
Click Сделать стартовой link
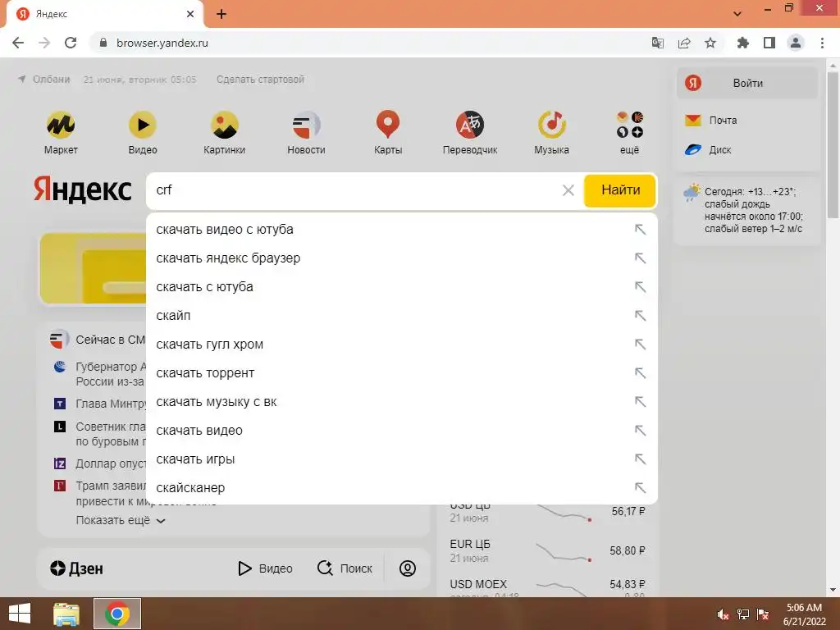[260, 80]
